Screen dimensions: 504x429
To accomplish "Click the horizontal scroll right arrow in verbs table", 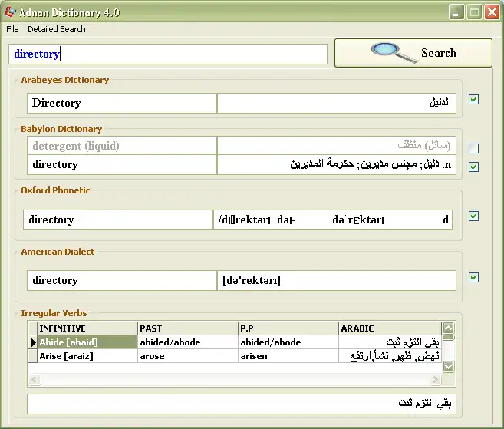I will (x=435, y=379).
